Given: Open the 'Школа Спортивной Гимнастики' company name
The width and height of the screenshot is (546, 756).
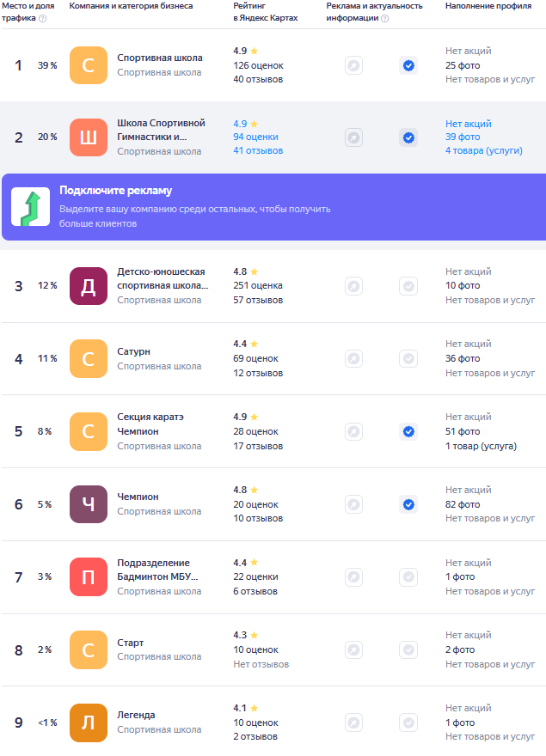Looking at the screenshot, I should pyautogui.click(x=161, y=130).
